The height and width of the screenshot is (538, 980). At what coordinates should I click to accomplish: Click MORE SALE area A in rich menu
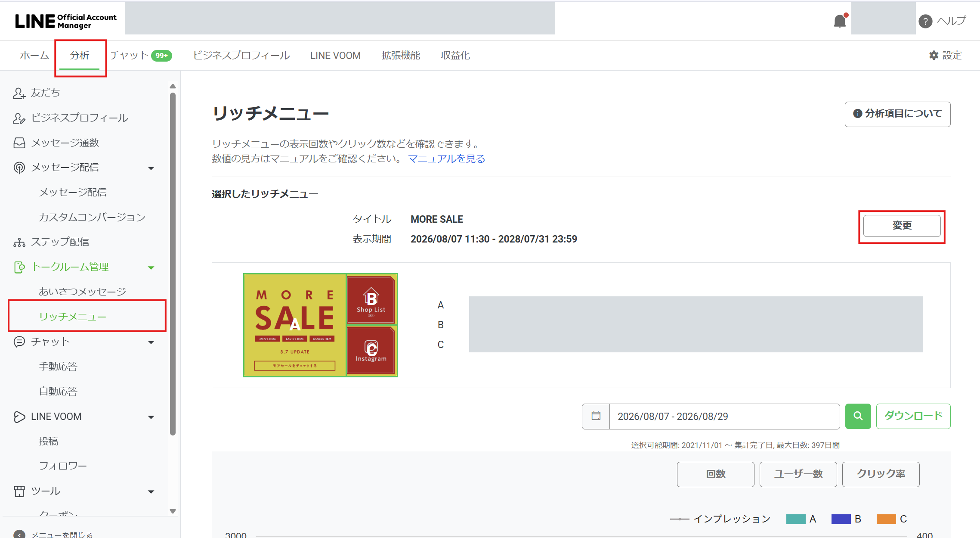(x=295, y=325)
